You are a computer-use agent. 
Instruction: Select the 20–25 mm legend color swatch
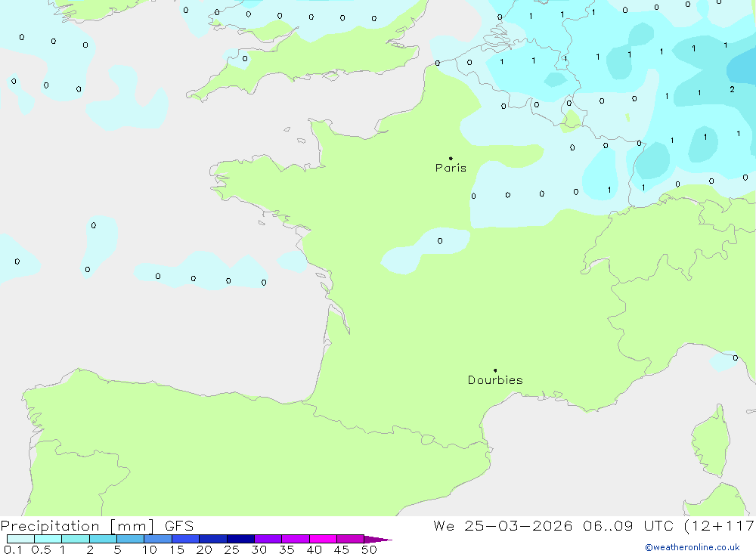click(213, 539)
